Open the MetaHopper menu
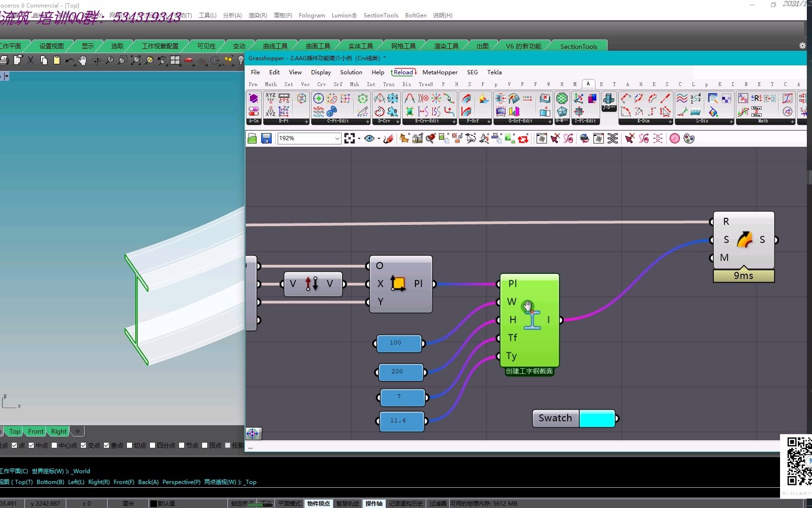Screen dimensions: 812x508 (440, 72)
